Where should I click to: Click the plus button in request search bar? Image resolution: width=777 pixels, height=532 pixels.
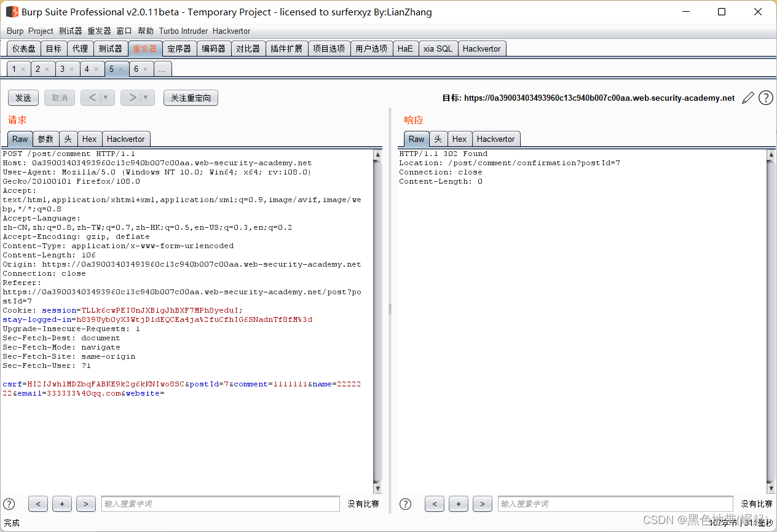(62, 504)
